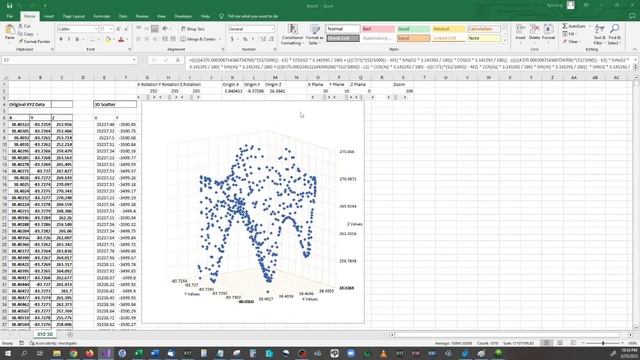Open the fill color dropdown arrow

pyautogui.click(x=113, y=40)
